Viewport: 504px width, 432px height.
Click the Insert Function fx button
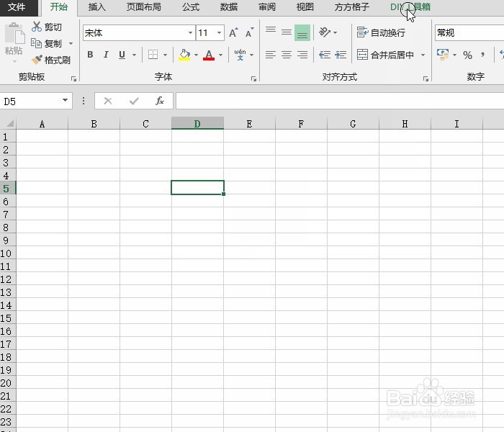(x=160, y=101)
